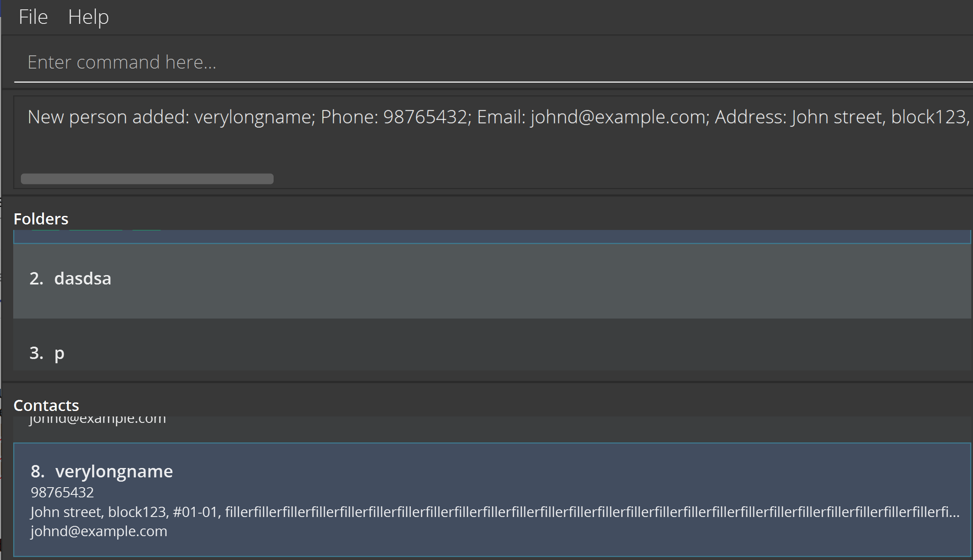Open the File menu
This screenshot has width=973, height=560.
pos(33,17)
